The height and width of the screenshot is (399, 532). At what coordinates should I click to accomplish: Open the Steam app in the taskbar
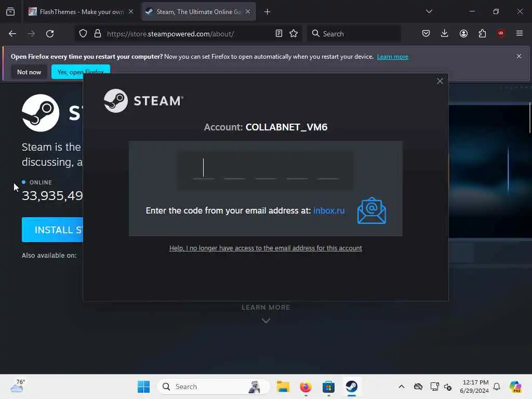click(352, 387)
